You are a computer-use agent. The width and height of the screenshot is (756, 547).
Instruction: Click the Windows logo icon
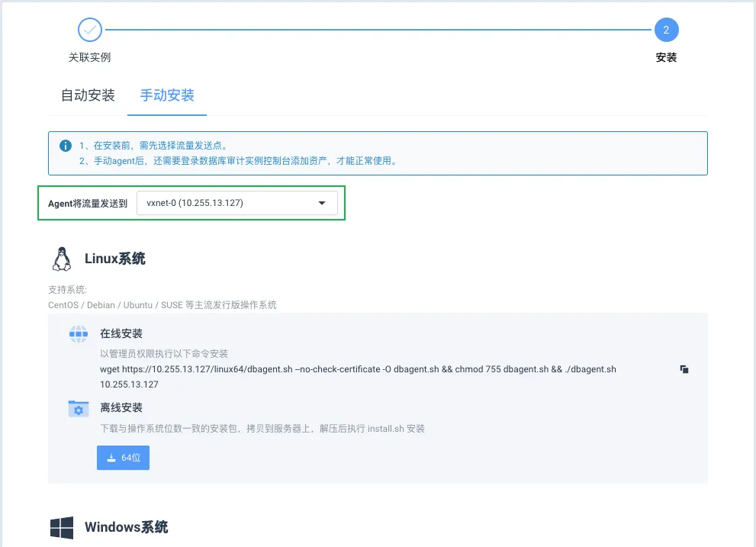tap(62, 527)
